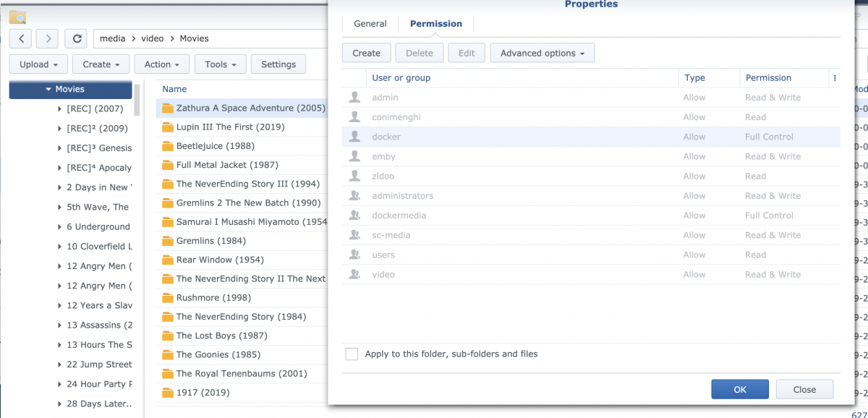This screenshot has height=418, width=868.
Task: Expand the 12 Years a Slave folder
Action: coord(60,306)
